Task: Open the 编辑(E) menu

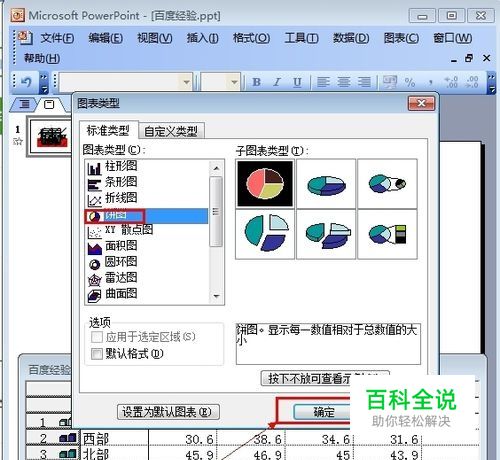Action: (x=106, y=38)
